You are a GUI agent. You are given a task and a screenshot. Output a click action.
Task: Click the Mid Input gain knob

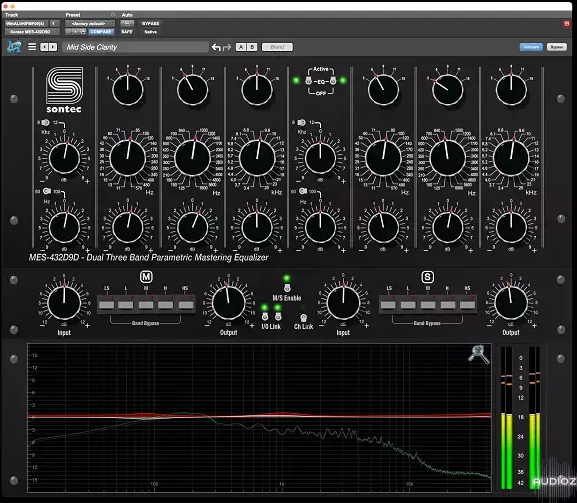pyautogui.click(x=64, y=303)
